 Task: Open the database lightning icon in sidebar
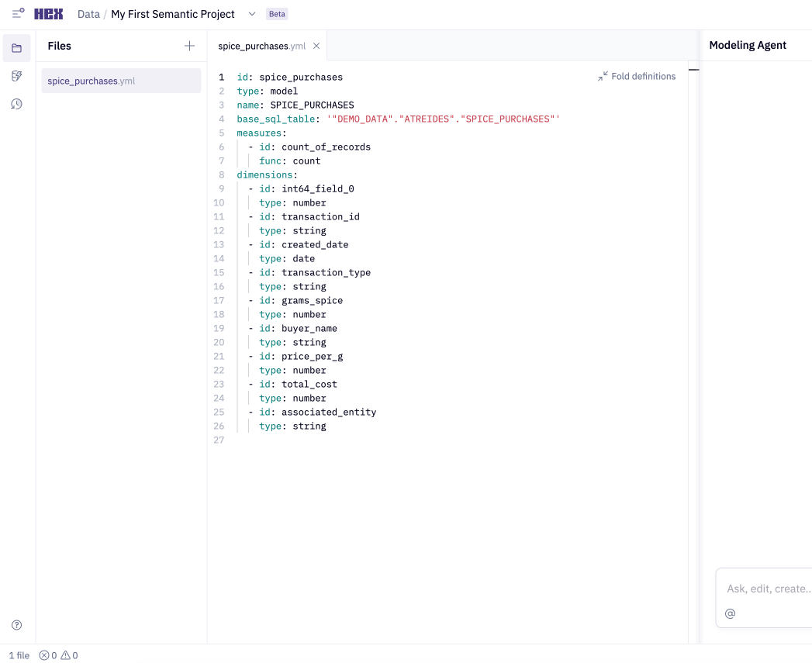pyautogui.click(x=17, y=76)
